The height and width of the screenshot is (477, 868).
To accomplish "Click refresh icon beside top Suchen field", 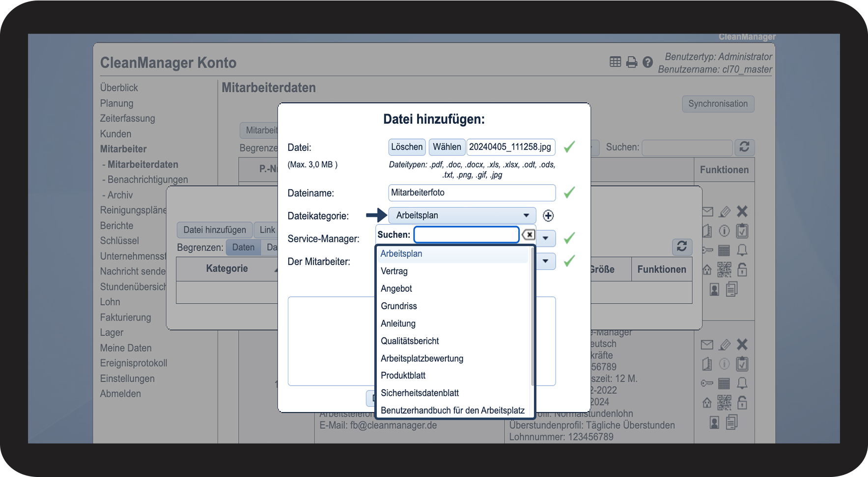I will click(x=744, y=147).
